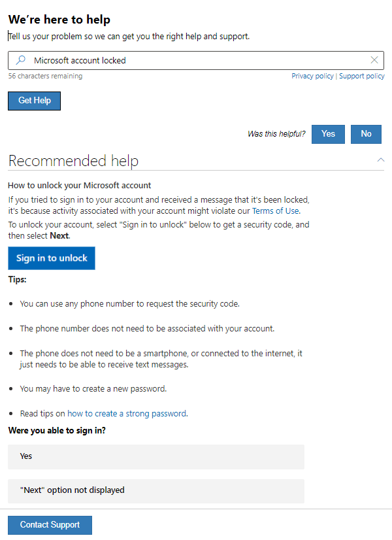Select Yes under 'Were you able to sign in?'

(156, 457)
